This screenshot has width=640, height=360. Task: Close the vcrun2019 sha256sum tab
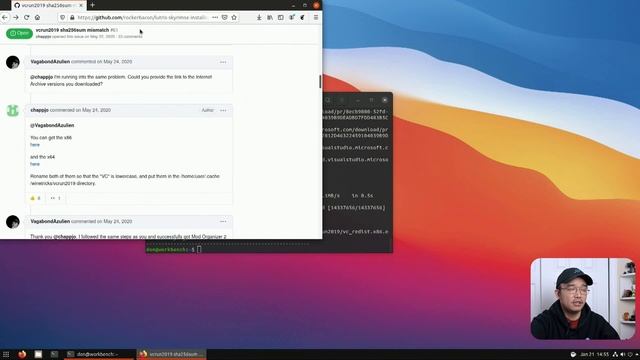81,5
